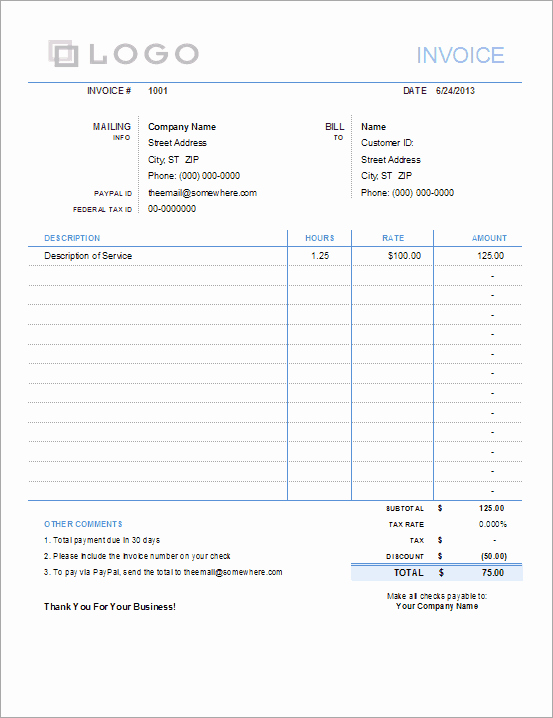Click the line amount 125.00 in the first row
Screen dimensions: 553x718
[x=491, y=256]
